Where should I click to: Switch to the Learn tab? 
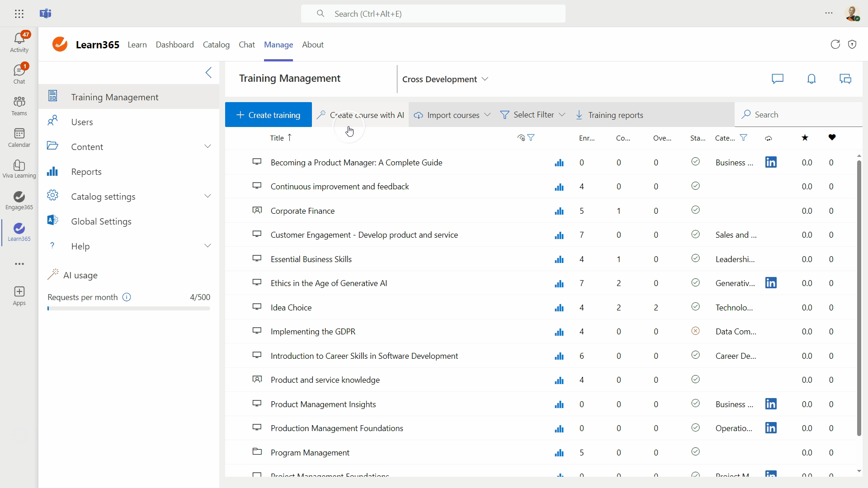(x=137, y=45)
